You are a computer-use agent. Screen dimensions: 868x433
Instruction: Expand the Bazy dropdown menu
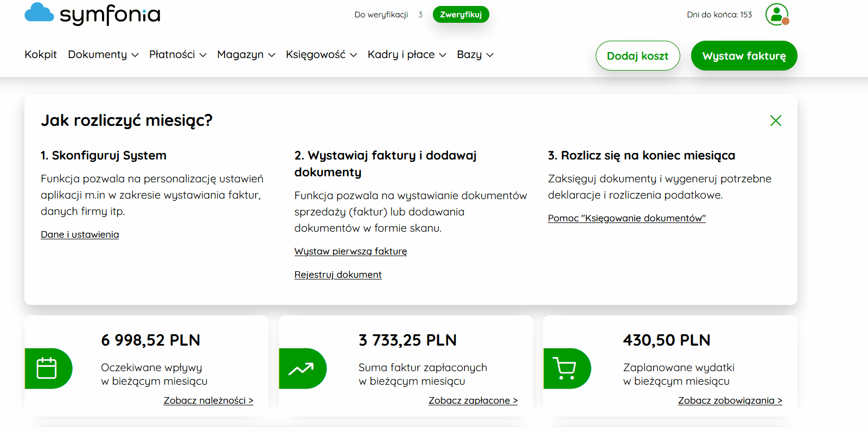point(475,54)
